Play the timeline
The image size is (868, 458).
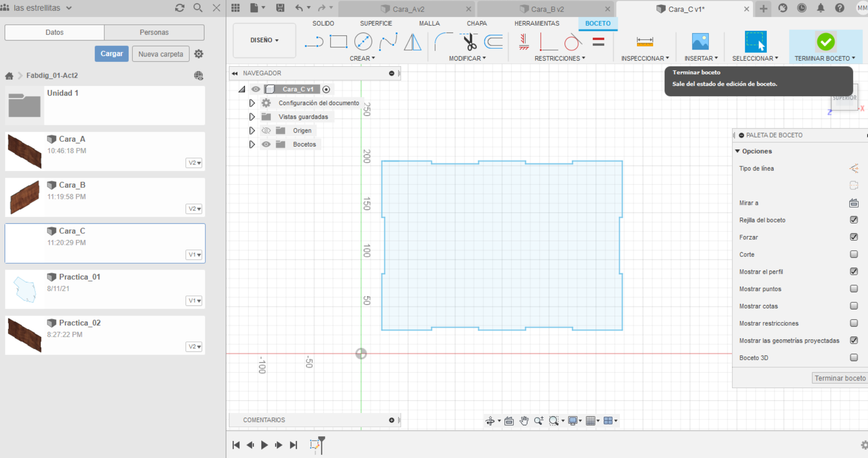pyautogui.click(x=264, y=445)
